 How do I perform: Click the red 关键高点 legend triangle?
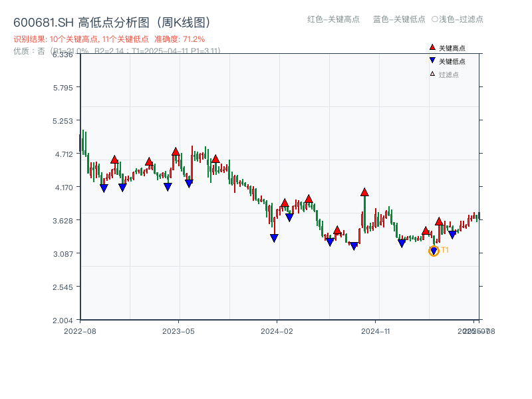click(432, 47)
